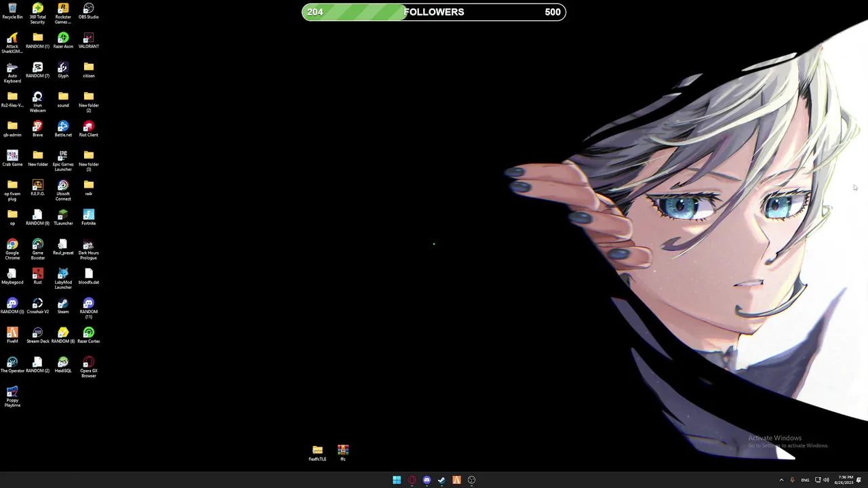Viewport: 868px width, 488px height.
Task: Select the Battle.net shortcut
Action: [x=63, y=129]
